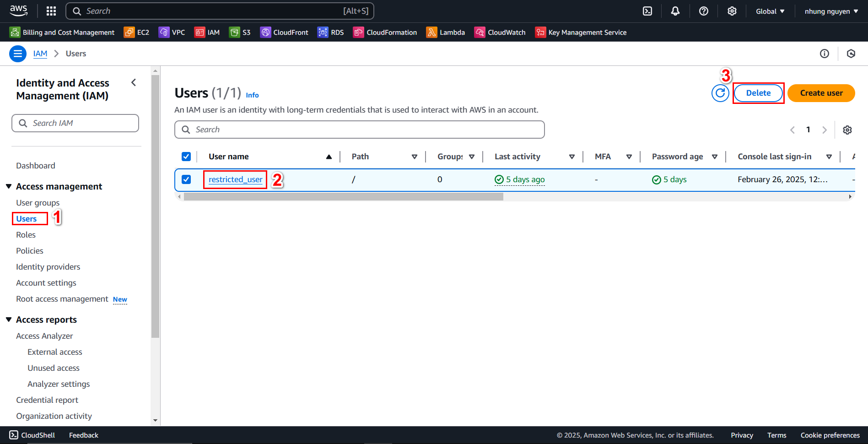
Task: Open the Global region dropdown
Action: coord(770,11)
